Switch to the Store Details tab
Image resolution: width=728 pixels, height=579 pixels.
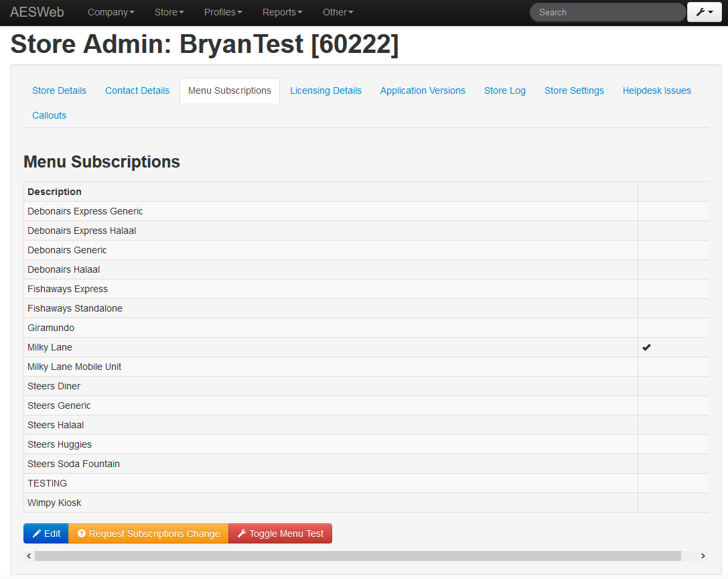coord(59,90)
